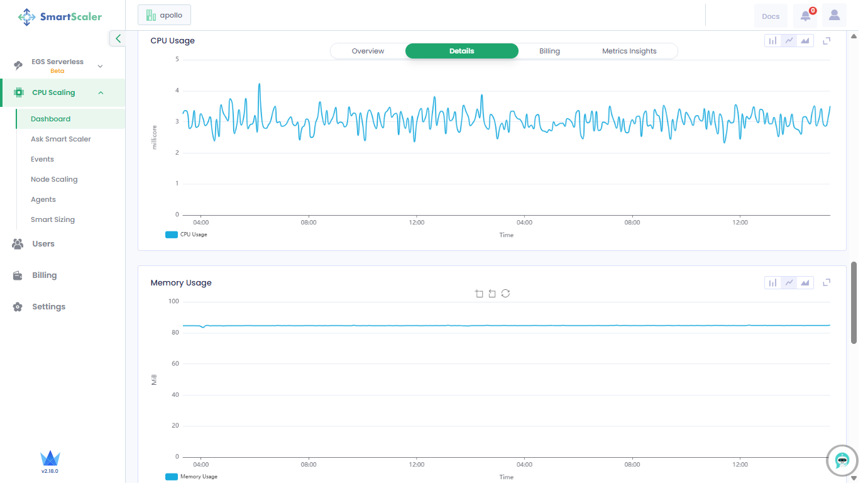Open the chatbot assistant icon
Screen dimensions: 868x493
click(842, 460)
